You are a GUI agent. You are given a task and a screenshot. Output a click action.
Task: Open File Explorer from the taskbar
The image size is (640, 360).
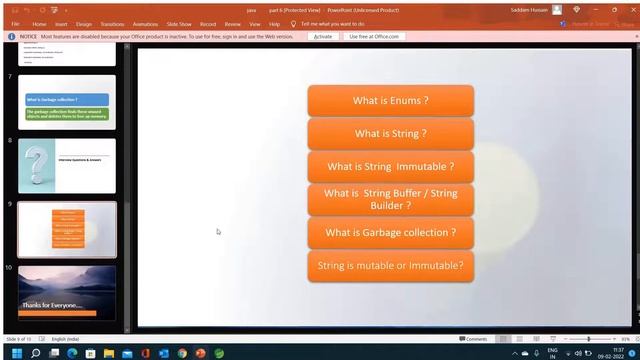[x=109, y=353]
